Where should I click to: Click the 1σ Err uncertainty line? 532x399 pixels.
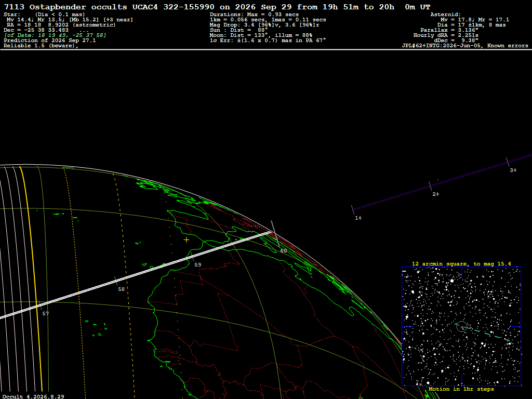[268, 41]
